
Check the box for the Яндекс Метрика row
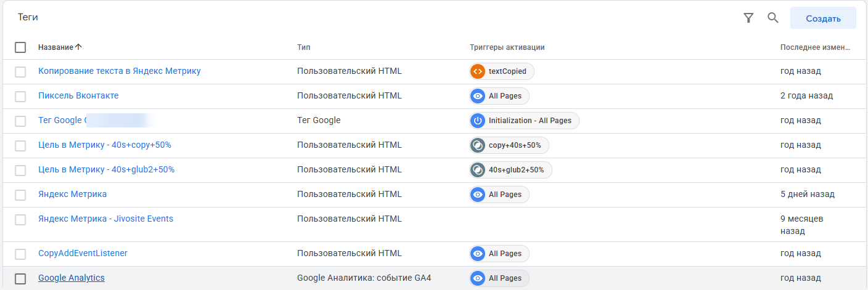[20, 195]
